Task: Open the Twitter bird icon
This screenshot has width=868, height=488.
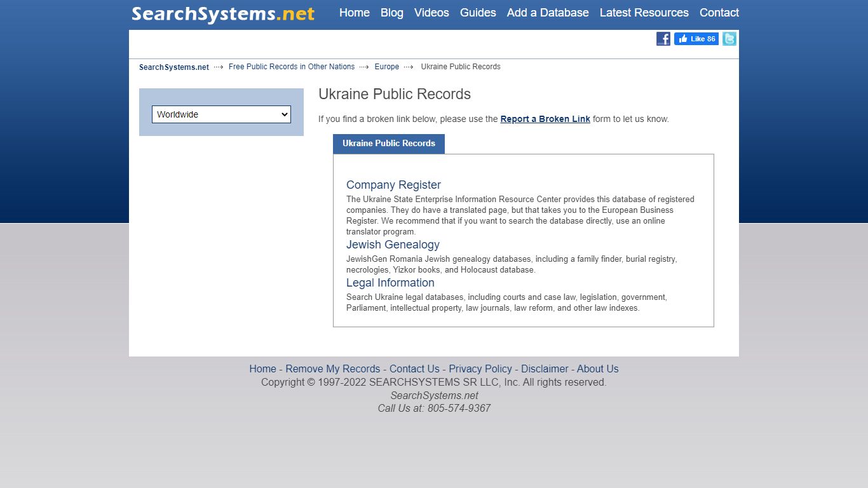Action: (729, 39)
